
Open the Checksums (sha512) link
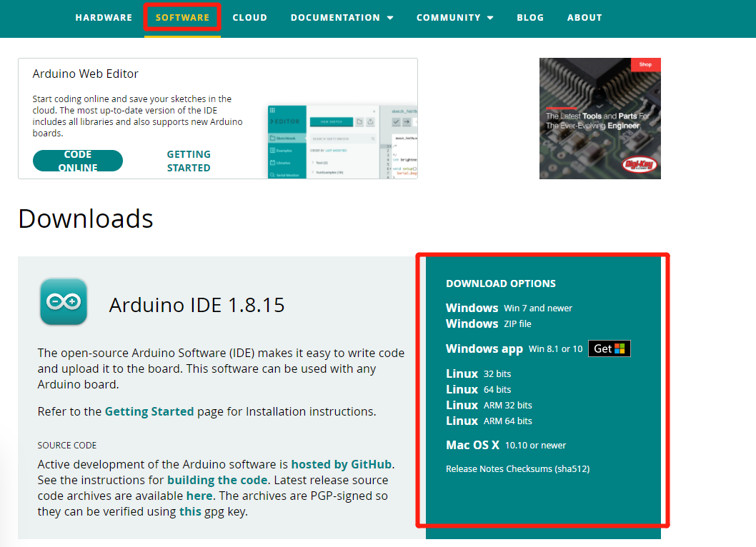tap(548, 469)
